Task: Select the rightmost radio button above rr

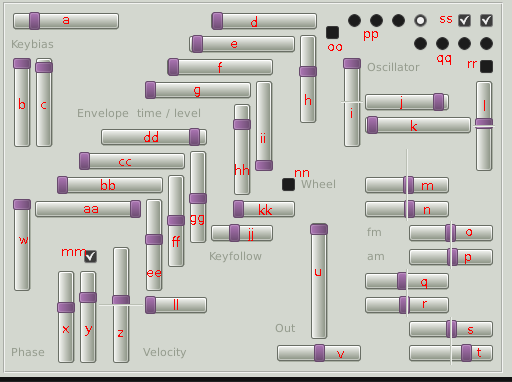Action: 486,44
